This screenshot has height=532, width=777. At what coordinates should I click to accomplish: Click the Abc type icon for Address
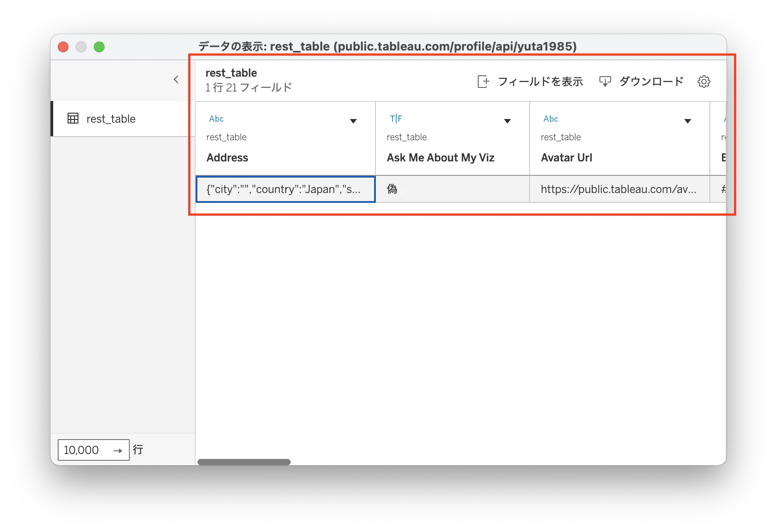click(216, 119)
